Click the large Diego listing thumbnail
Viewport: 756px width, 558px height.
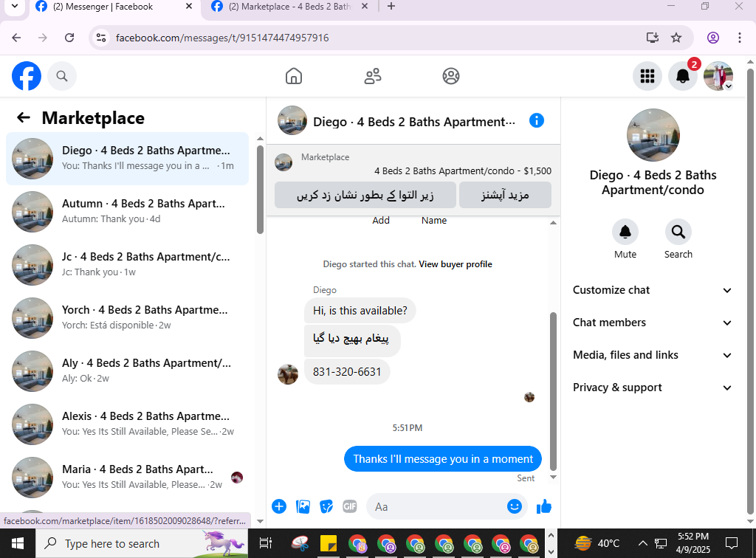[653, 135]
